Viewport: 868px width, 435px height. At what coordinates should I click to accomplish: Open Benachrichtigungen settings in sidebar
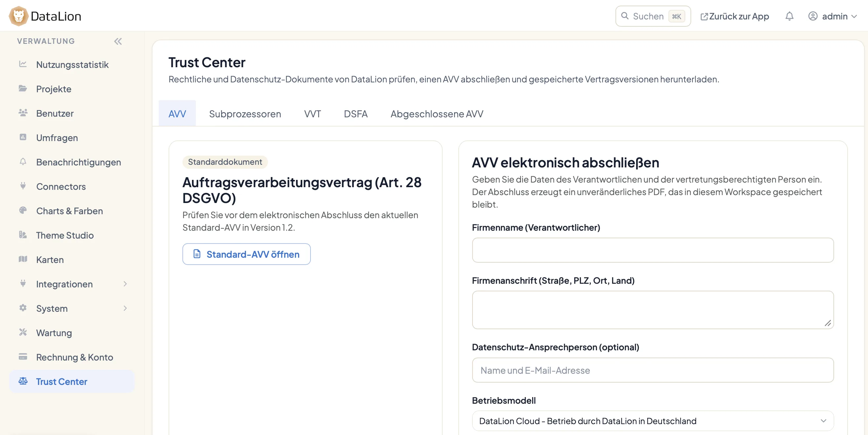(72, 162)
